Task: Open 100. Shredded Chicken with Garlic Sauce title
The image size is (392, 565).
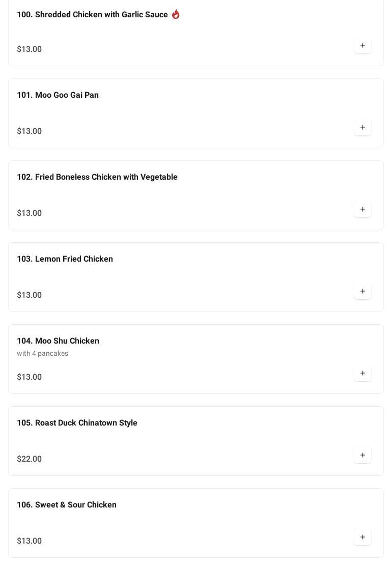Action: tap(92, 15)
